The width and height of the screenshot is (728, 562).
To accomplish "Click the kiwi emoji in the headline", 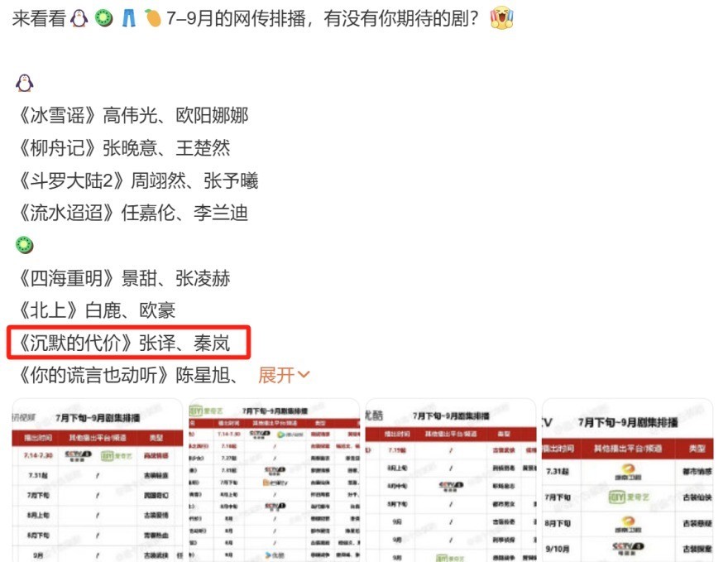I will (104, 18).
